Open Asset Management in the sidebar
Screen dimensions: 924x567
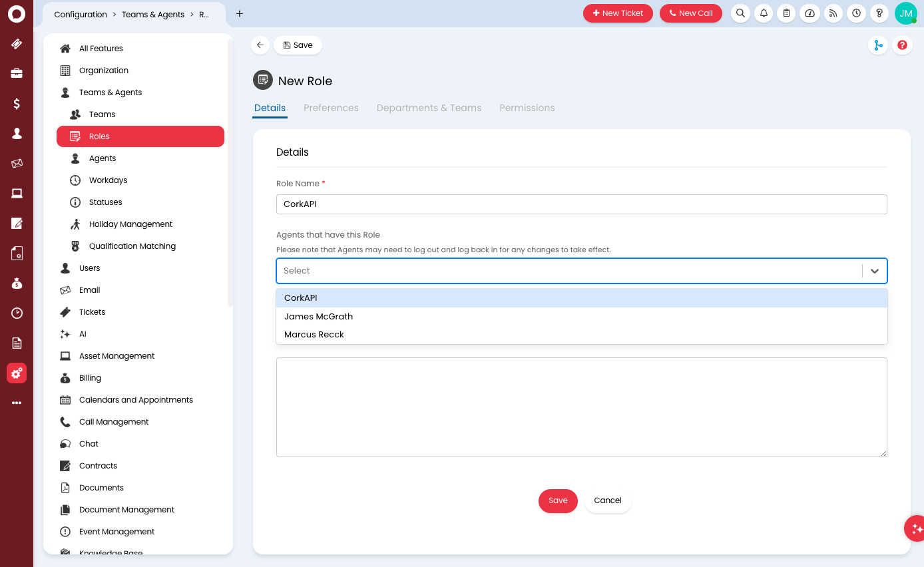point(140,356)
